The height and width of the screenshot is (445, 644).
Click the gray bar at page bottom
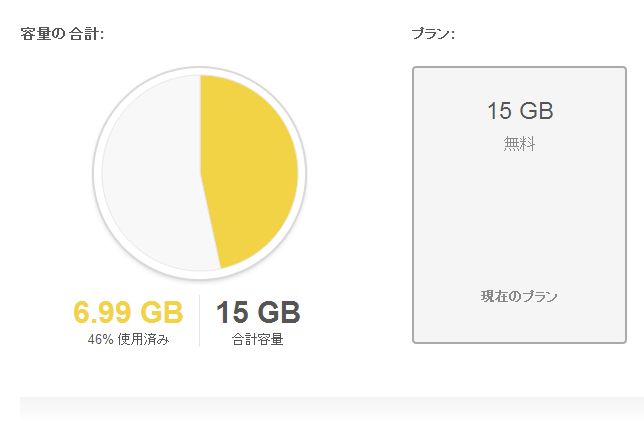click(x=332, y=408)
